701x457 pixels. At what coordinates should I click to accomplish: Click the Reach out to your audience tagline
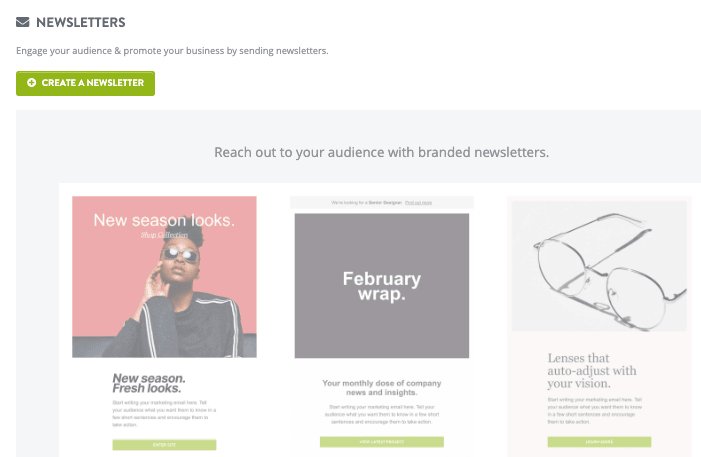tap(381, 152)
